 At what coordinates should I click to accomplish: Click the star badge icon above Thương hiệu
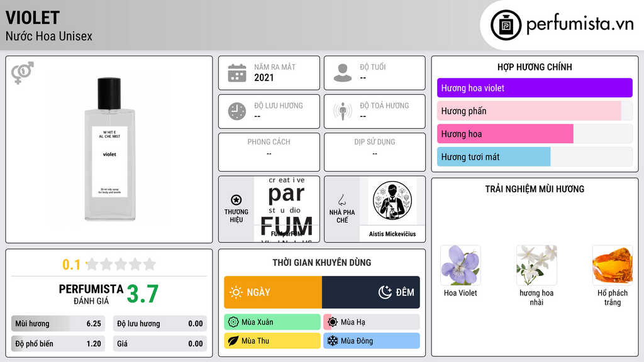[x=236, y=200]
